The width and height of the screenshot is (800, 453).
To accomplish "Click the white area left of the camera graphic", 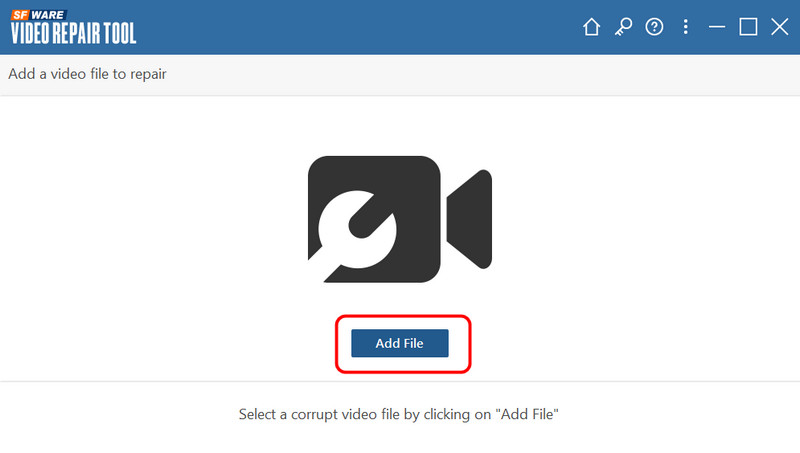I will 150,220.
